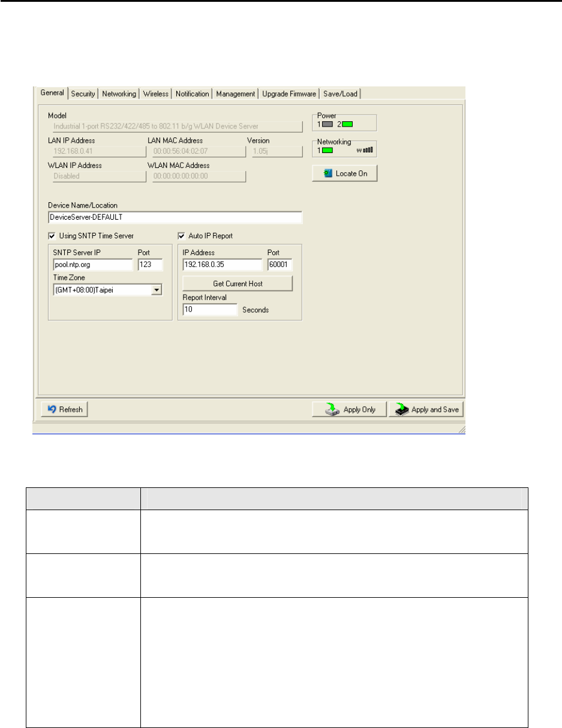Click the wireless signal strength bars
Viewport: 562px width, 728px height.
coord(367,150)
